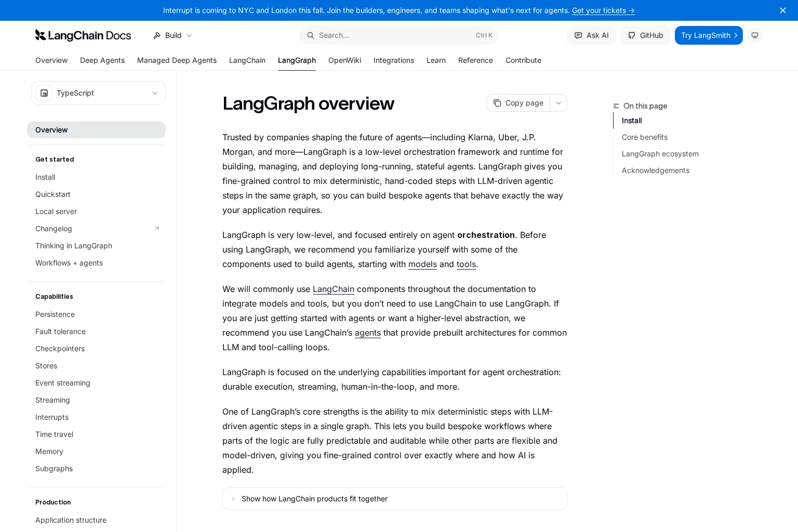Open the Overview top tab
Image resolution: width=798 pixels, height=532 pixels.
[x=51, y=60]
